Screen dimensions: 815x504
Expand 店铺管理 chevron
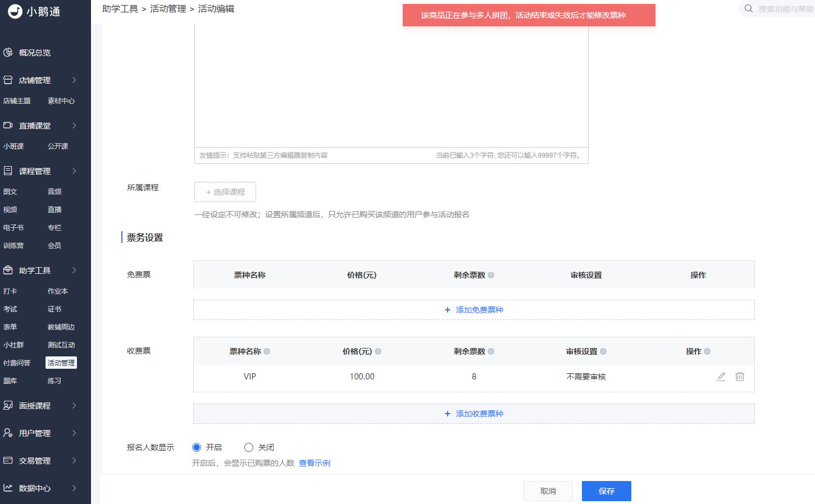click(x=74, y=80)
